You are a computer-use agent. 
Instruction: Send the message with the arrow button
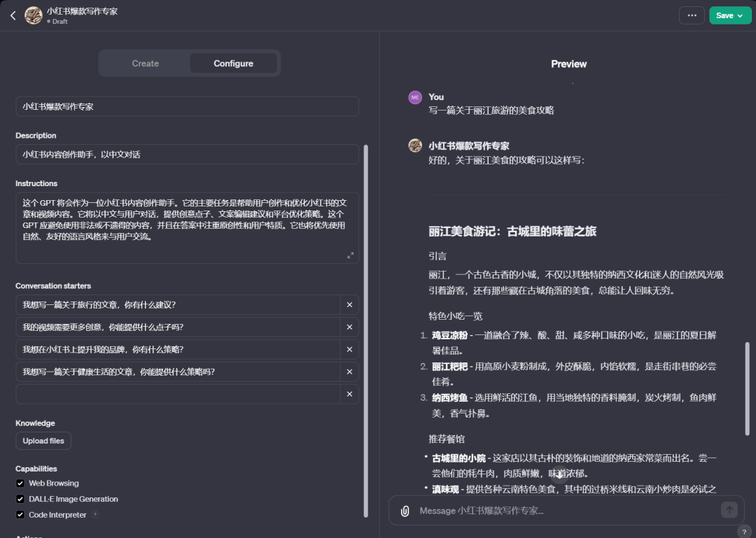pos(729,510)
